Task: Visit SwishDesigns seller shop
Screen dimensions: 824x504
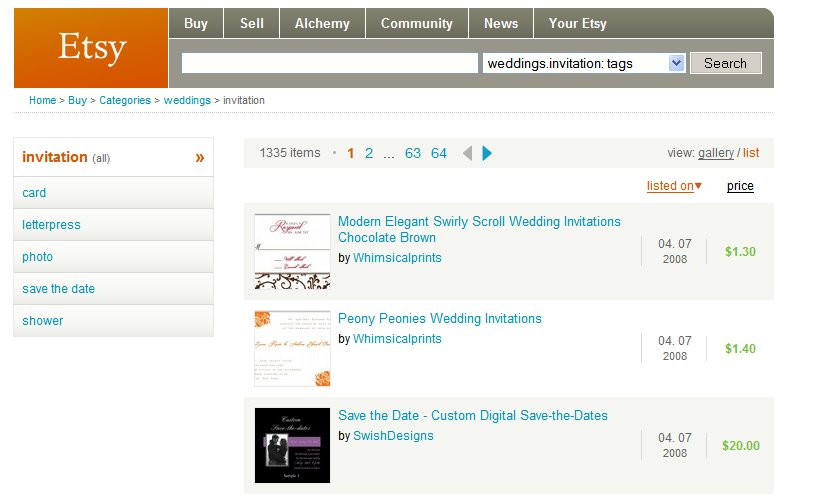Action: (x=393, y=436)
